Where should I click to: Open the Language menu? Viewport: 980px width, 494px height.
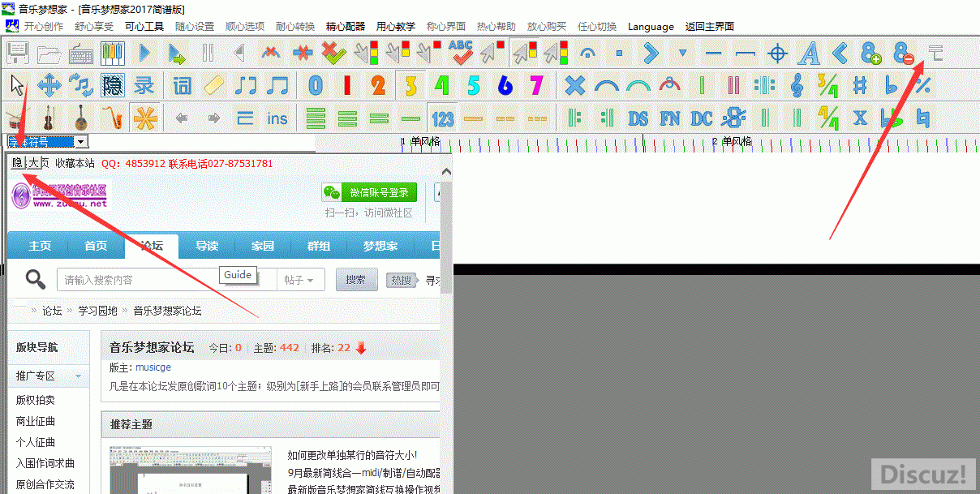[x=651, y=26]
